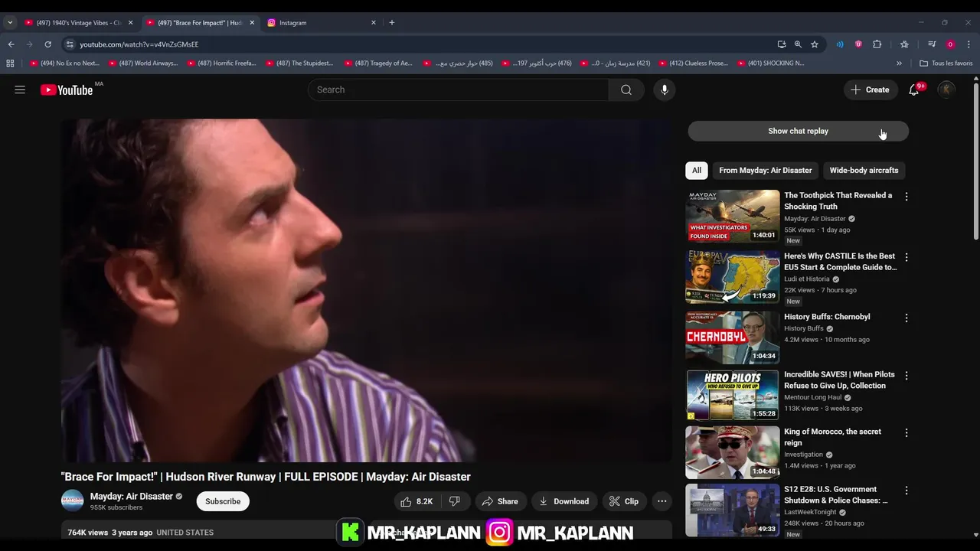Select the Wide-body aircrafts chip

864,170
